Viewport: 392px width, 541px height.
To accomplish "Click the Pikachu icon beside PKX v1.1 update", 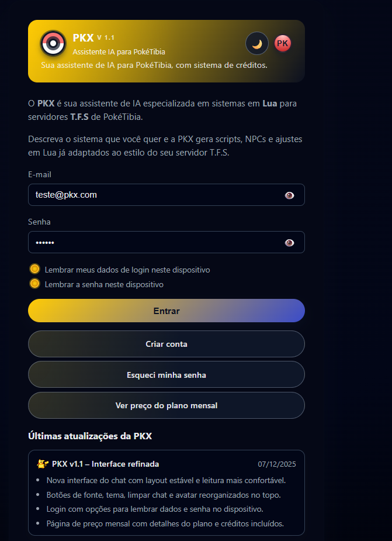I will coord(43,464).
